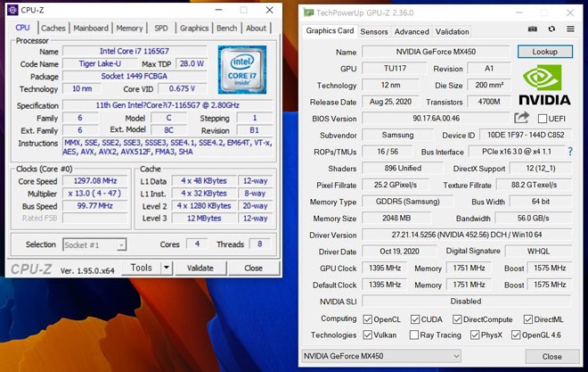Click the Tools button in CPU-Z

pyautogui.click(x=142, y=268)
